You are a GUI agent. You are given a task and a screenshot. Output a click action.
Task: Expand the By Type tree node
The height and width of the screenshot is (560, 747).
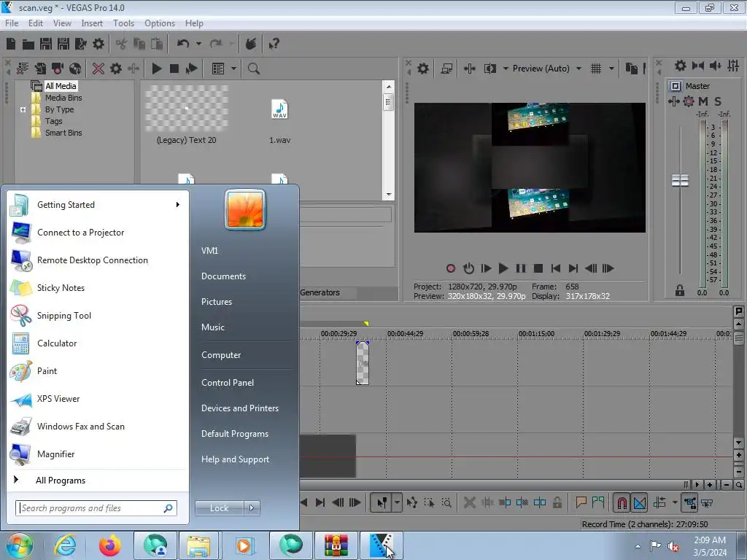coord(23,109)
